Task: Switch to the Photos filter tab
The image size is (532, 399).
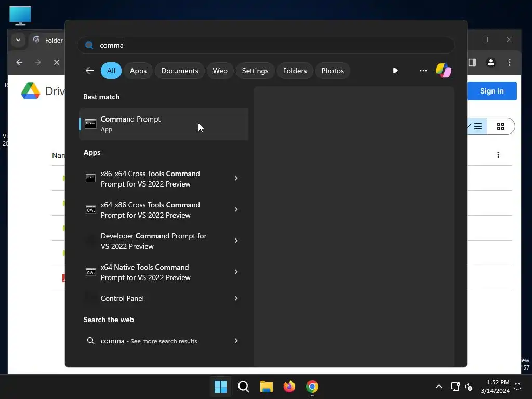Action: pyautogui.click(x=332, y=71)
